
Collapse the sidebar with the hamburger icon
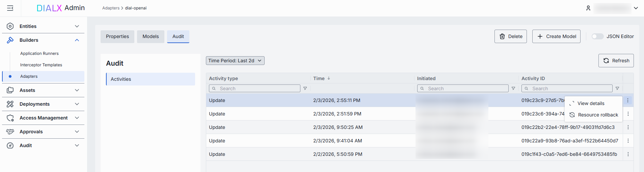tap(10, 8)
